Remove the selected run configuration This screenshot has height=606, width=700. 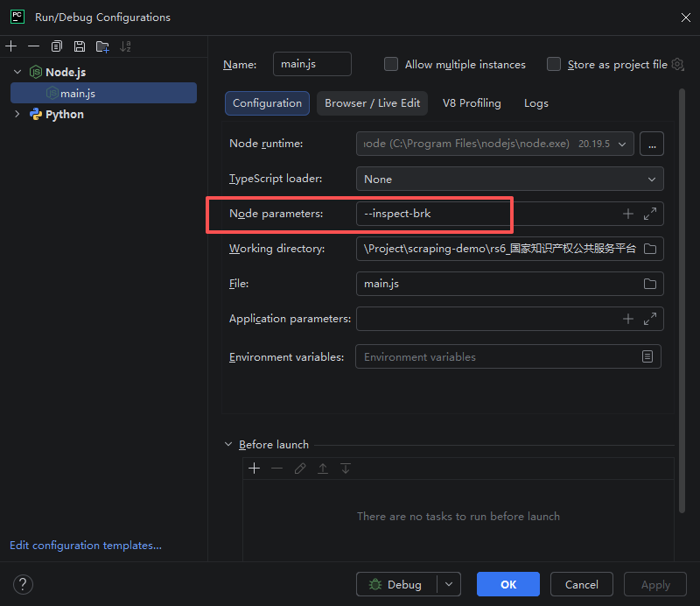[33, 46]
